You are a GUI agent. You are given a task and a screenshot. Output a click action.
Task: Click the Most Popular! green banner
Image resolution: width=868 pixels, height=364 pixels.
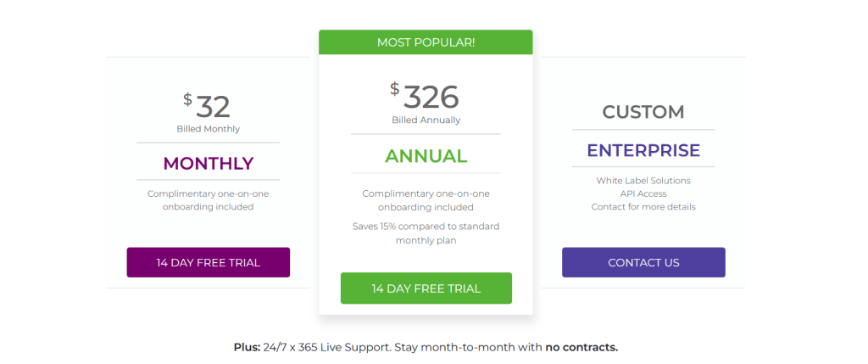(x=426, y=42)
